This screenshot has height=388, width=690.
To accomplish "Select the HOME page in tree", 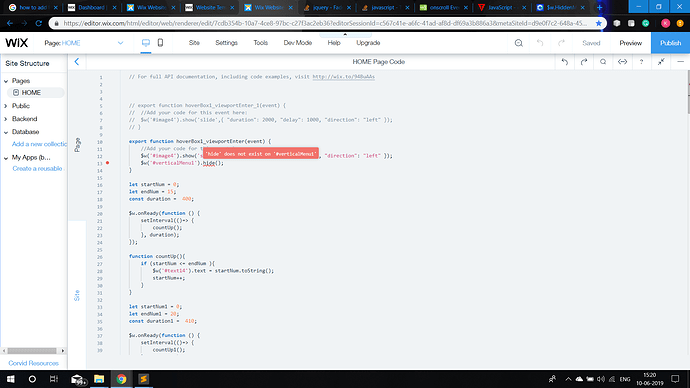I will pos(36,93).
